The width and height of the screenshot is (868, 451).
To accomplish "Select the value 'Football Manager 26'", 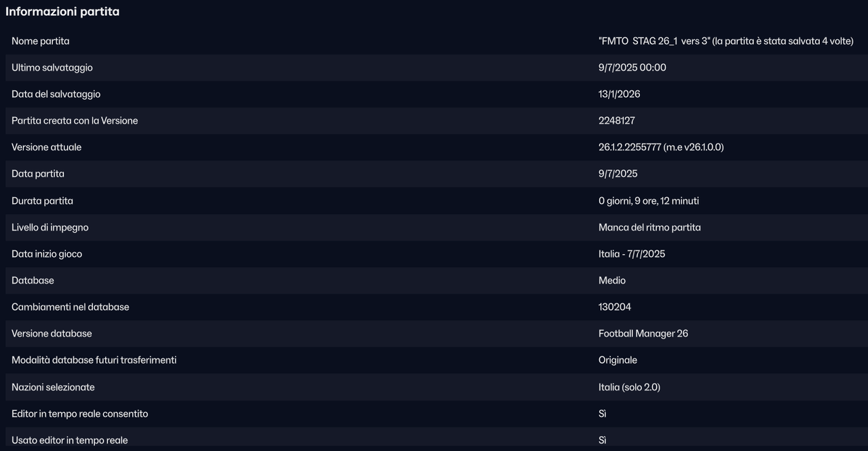I will [643, 333].
